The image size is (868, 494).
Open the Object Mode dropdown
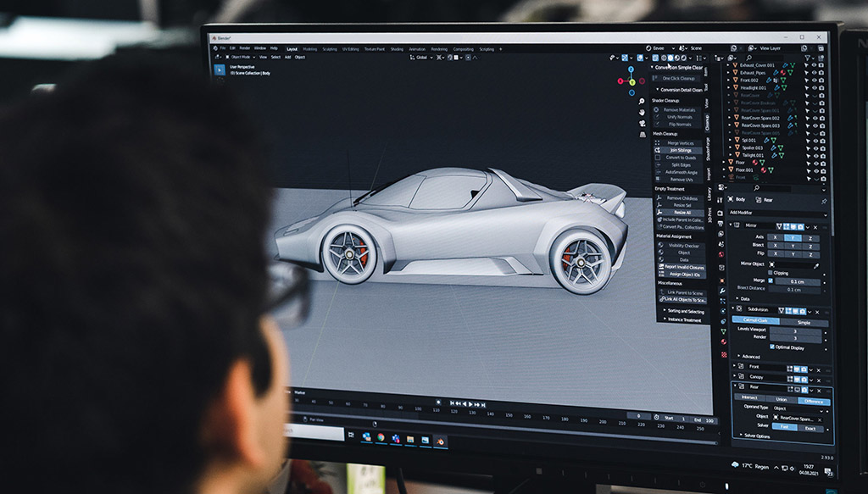(x=240, y=57)
